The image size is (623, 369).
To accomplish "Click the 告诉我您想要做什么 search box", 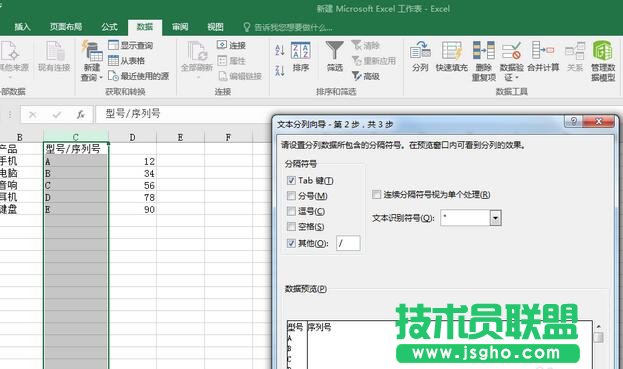I will click(288, 27).
